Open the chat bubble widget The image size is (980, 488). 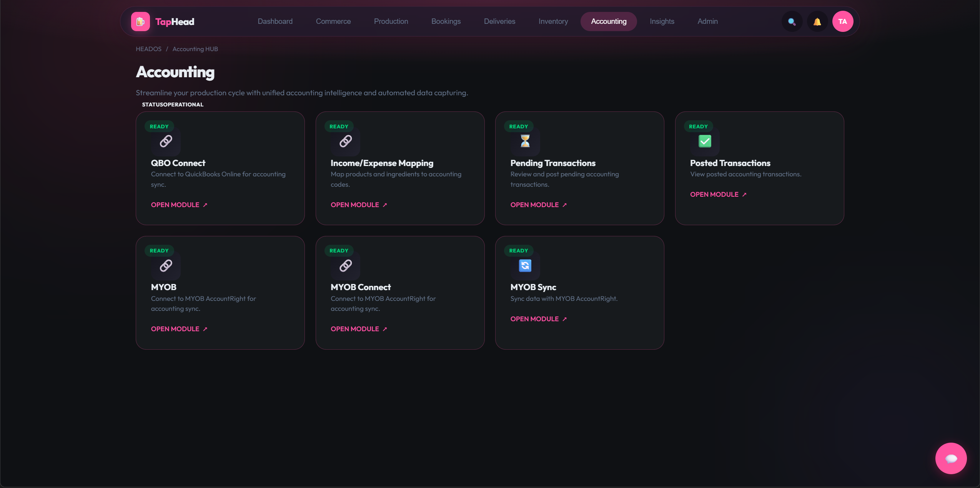tap(950, 458)
